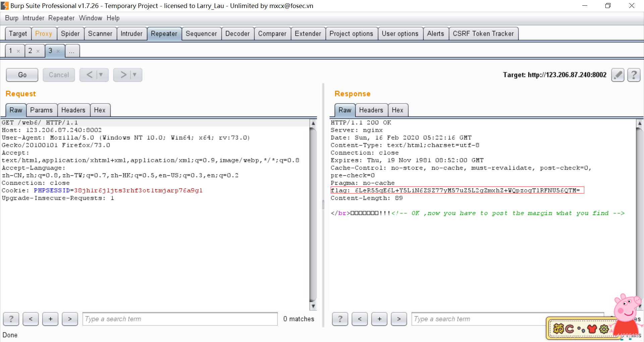Open the User options tab

400,34
